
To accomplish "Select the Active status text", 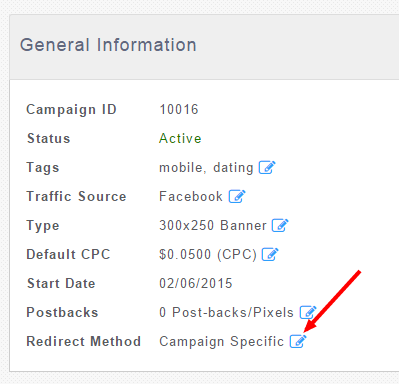I will click(180, 138).
